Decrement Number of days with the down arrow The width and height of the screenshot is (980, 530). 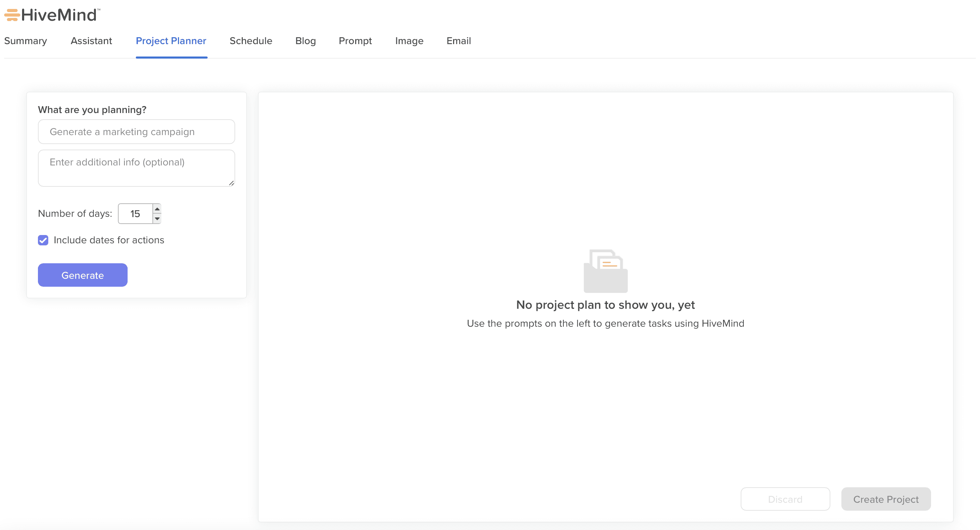[x=157, y=218]
